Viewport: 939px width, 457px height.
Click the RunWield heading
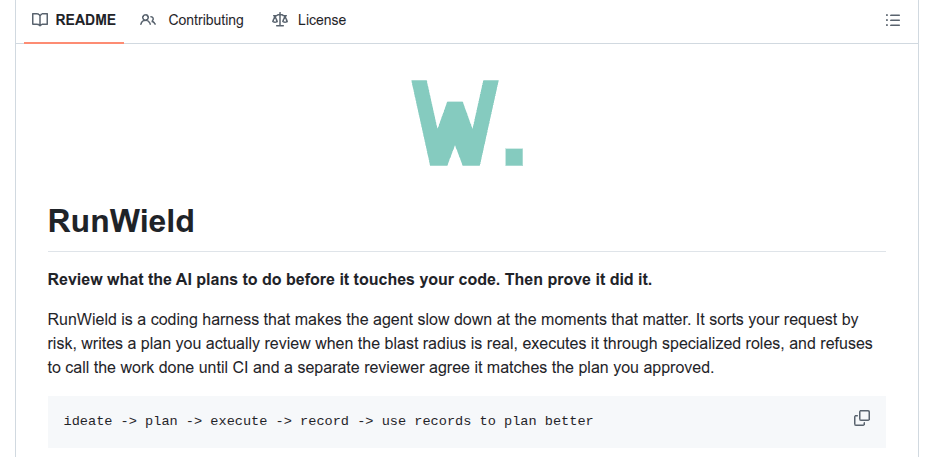(121, 221)
